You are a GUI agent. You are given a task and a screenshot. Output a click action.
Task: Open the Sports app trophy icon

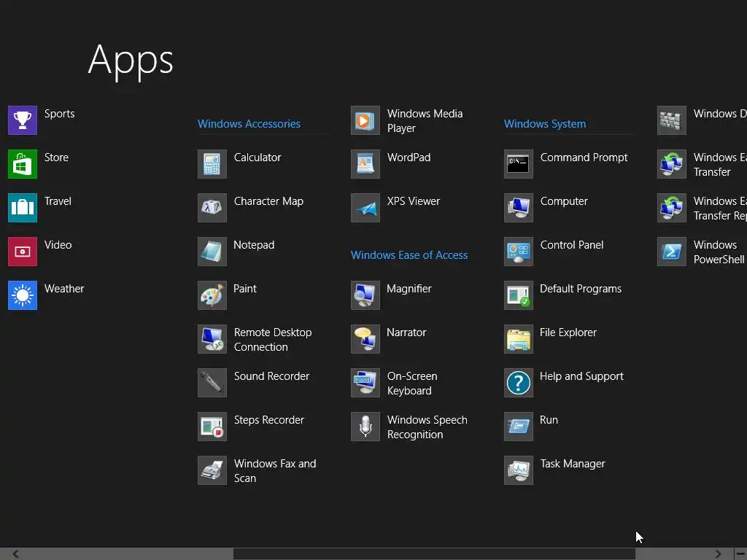pyautogui.click(x=23, y=120)
